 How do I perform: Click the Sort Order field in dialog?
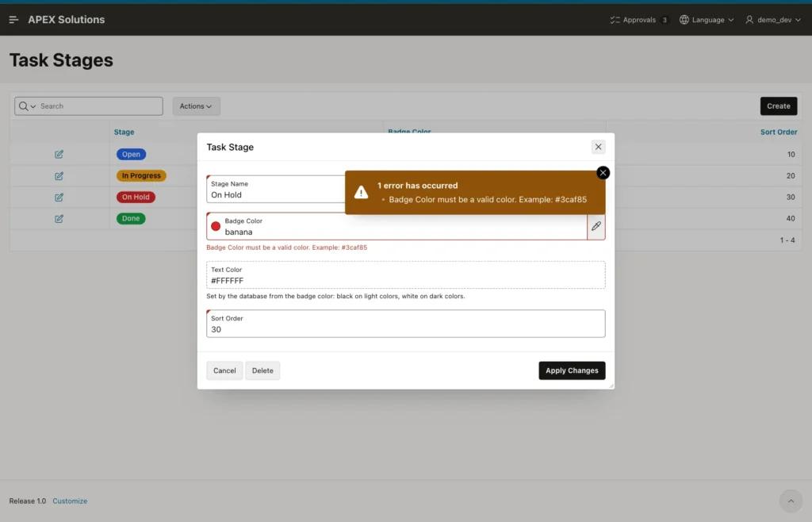tap(405, 324)
